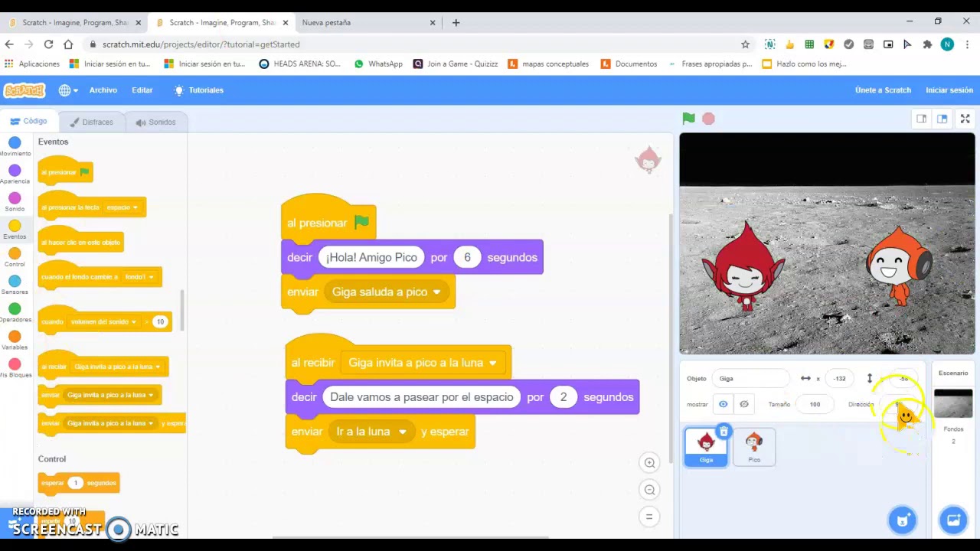This screenshot has height=551, width=980.
Task: Go back in browser history
Action: [x=10, y=44]
